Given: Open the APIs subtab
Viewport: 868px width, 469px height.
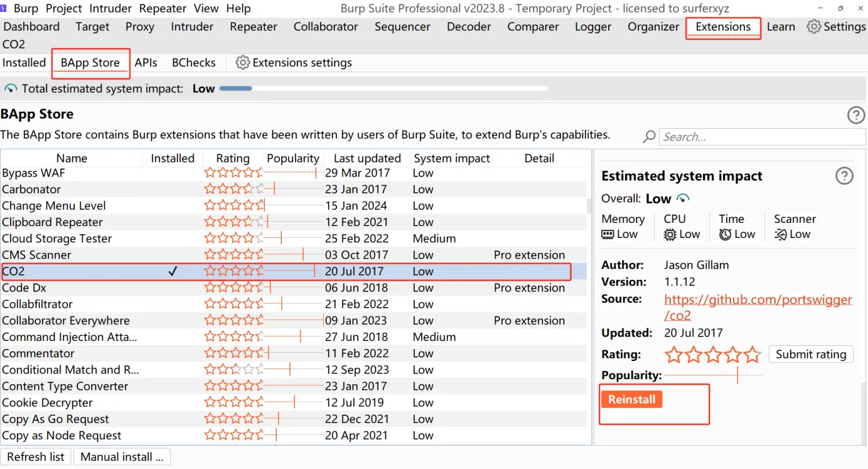Looking at the screenshot, I should click(146, 63).
